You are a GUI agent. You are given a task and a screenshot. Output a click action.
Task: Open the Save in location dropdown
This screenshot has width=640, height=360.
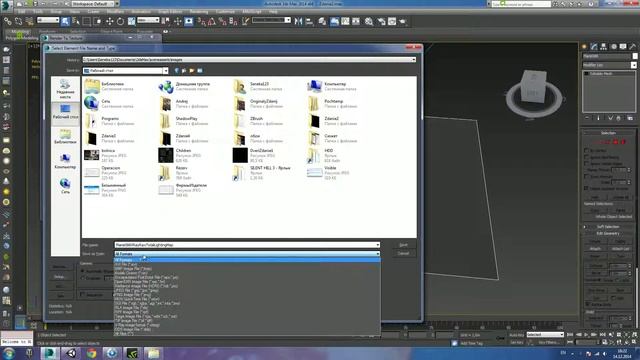point(165,71)
